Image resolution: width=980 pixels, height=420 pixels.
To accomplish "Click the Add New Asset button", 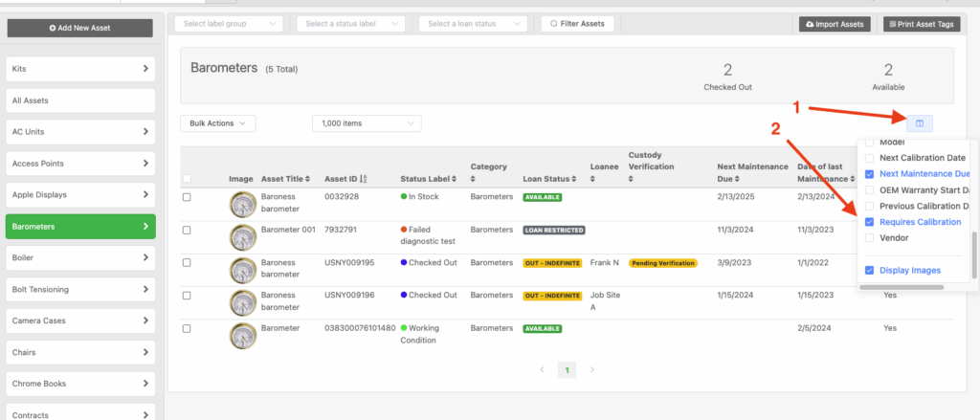I will [x=79, y=28].
